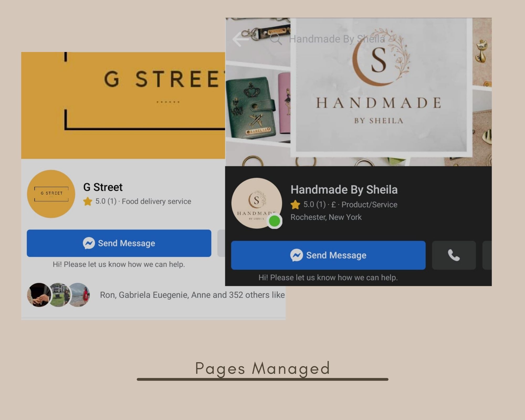Click the Rochester, New York location
The height and width of the screenshot is (420, 525).
click(x=326, y=217)
